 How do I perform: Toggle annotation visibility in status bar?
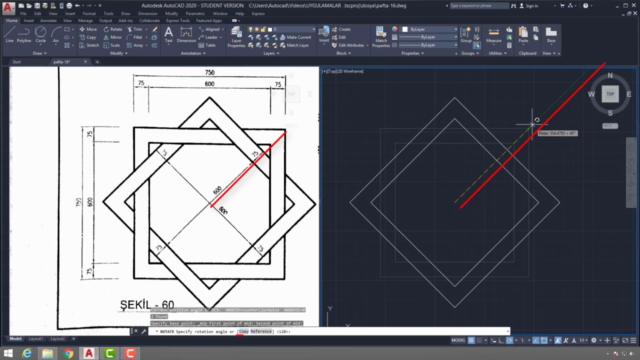pyautogui.click(x=558, y=340)
